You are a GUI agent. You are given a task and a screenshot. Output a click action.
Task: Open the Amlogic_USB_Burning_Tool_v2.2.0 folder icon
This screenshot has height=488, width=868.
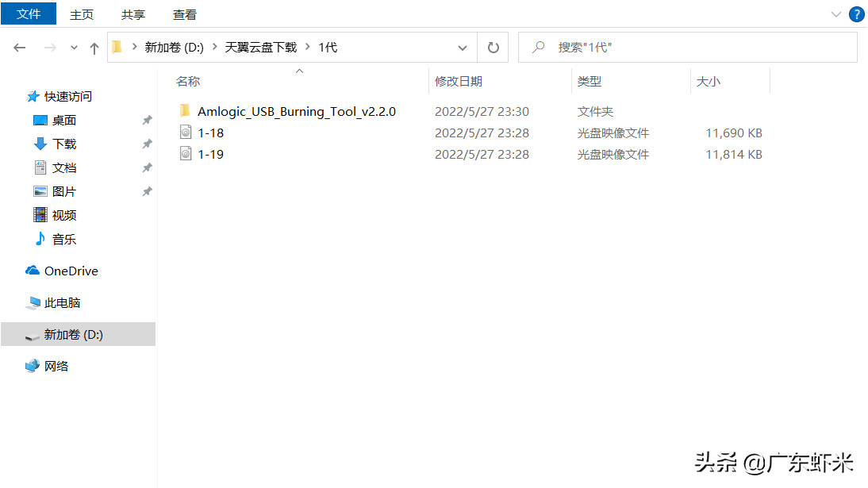[185, 111]
